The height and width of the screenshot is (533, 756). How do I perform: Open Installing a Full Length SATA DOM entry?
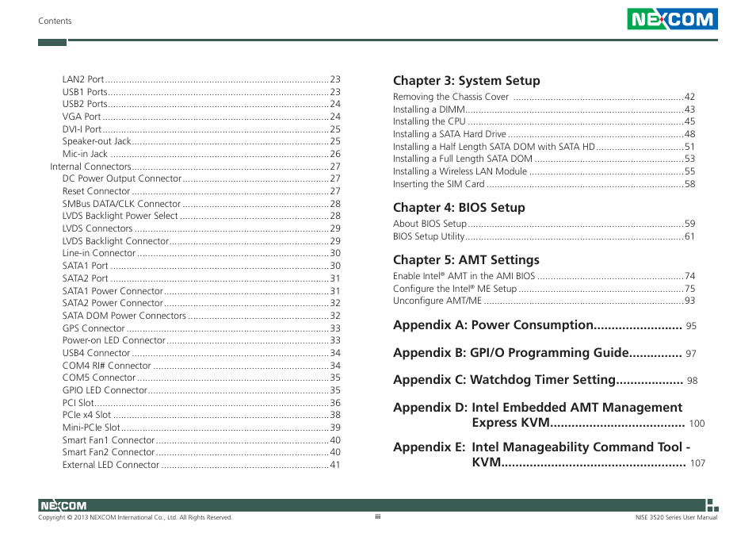pos(544,159)
